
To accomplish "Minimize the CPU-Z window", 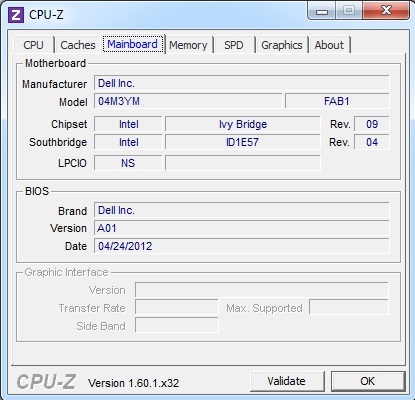I will tap(322, 11).
